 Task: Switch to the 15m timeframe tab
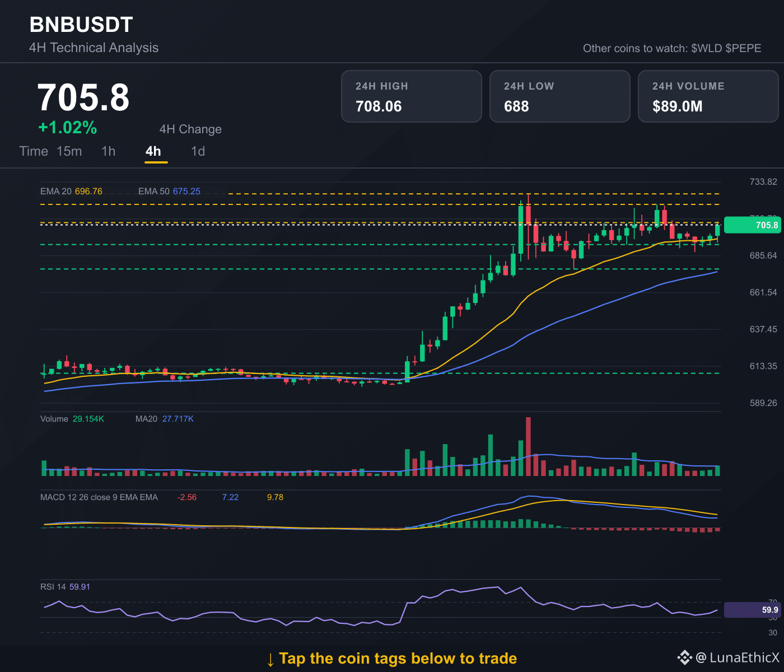coord(69,151)
